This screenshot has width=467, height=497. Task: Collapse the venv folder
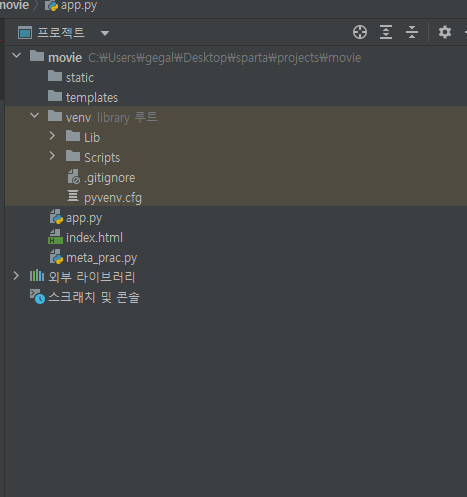pyautogui.click(x=34, y=116)
